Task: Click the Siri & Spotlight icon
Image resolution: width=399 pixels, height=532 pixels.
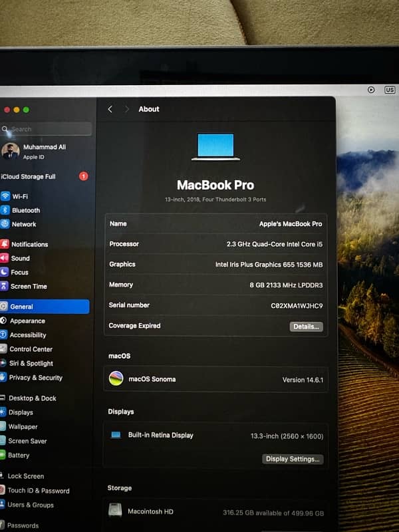Action: [x=4, y=363]
